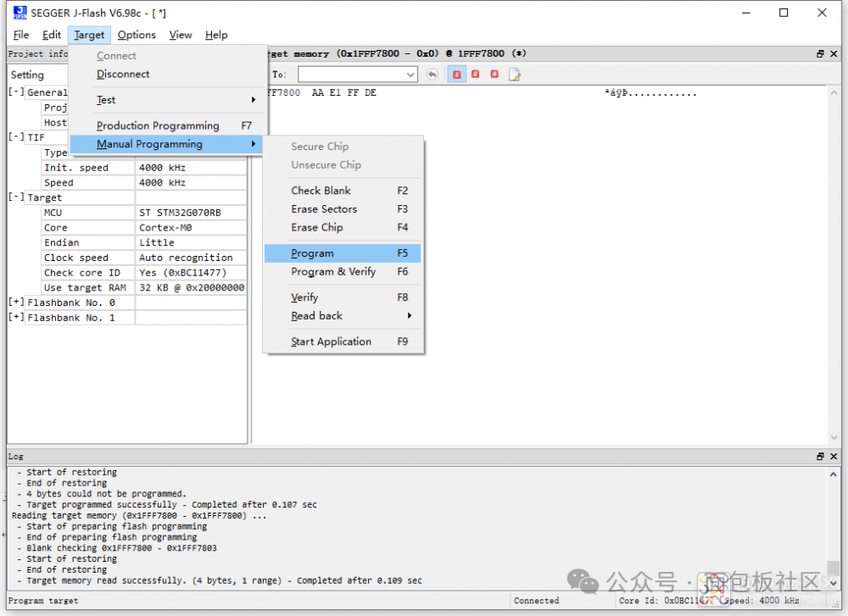
Task: Undock the Log panel
Action: click(820, 456)
